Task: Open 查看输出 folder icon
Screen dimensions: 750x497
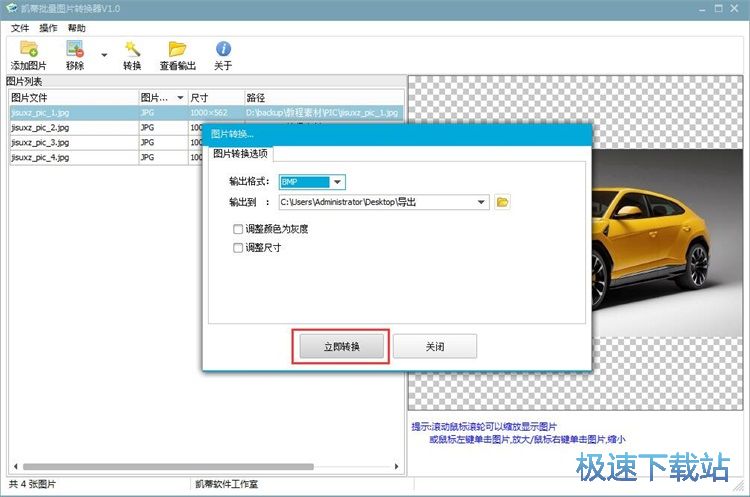Action: tap(177, 55)
